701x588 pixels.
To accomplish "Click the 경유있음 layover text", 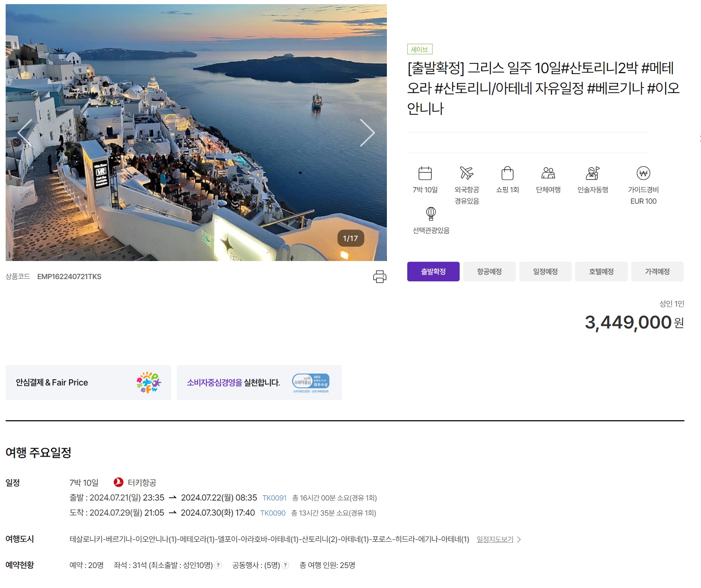I will point(467,201).
